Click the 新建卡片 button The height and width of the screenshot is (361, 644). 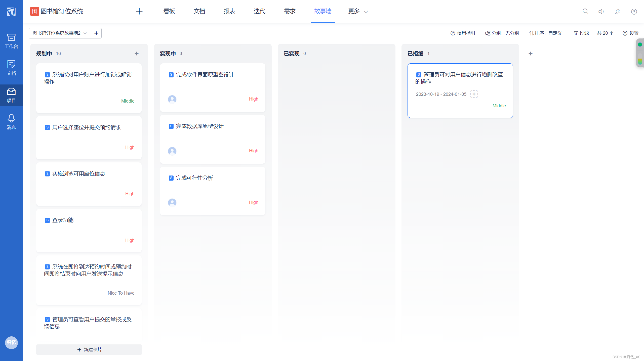click(89, 350)
